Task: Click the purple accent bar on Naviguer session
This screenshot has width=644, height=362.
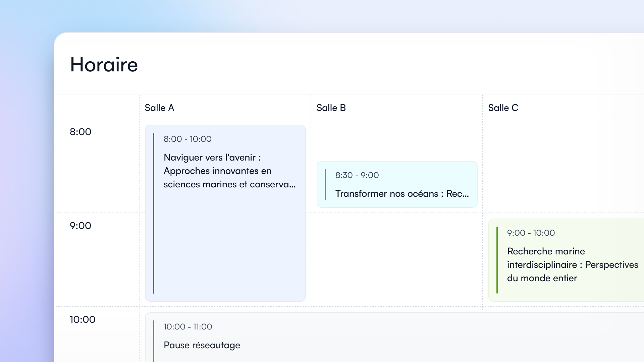Action: pos(154,213)
